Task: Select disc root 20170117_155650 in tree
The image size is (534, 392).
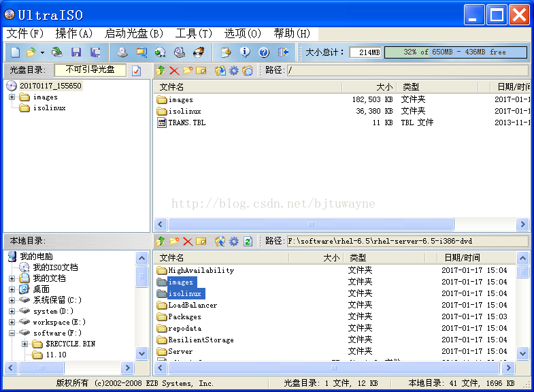Action: coord(50,86)
